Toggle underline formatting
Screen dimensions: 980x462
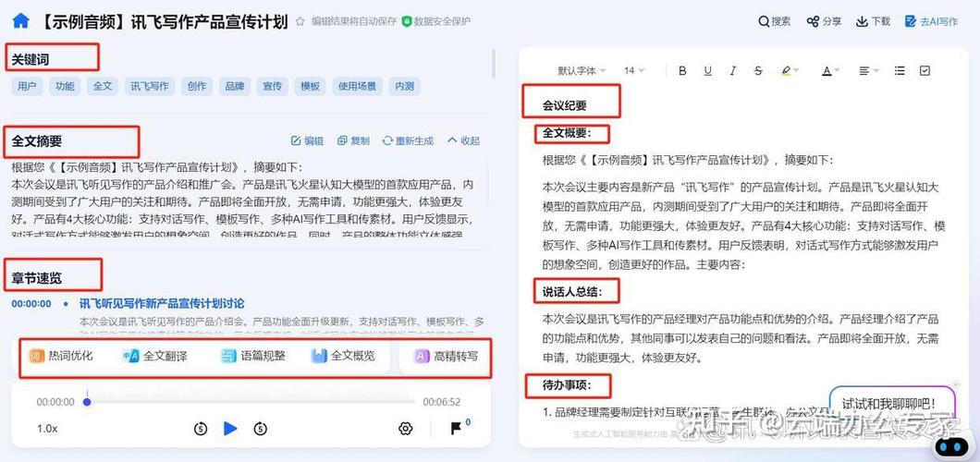[x=707, y=70]
